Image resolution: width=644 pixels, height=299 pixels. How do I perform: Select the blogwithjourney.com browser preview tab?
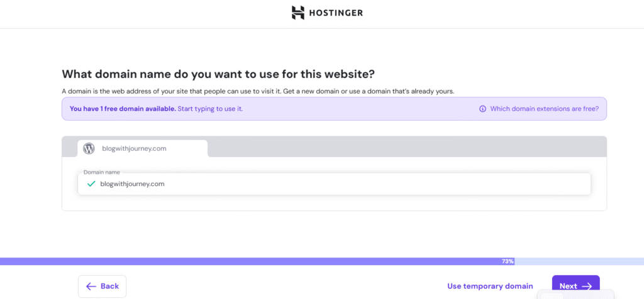tap(143, 149)
